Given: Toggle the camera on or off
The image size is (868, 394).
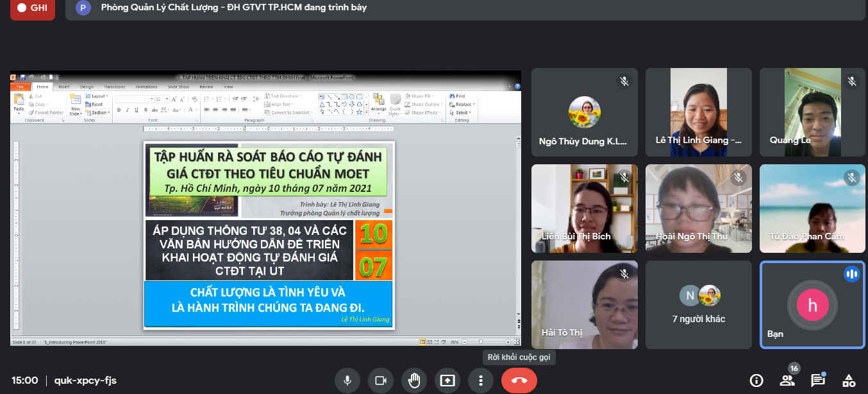Looking at the screenshot, I should [x=381, y=381].
